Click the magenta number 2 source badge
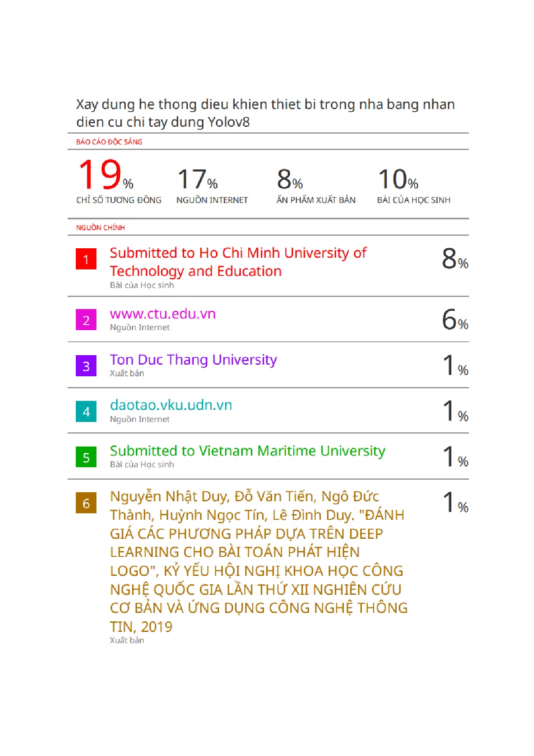 coord(86,320)
